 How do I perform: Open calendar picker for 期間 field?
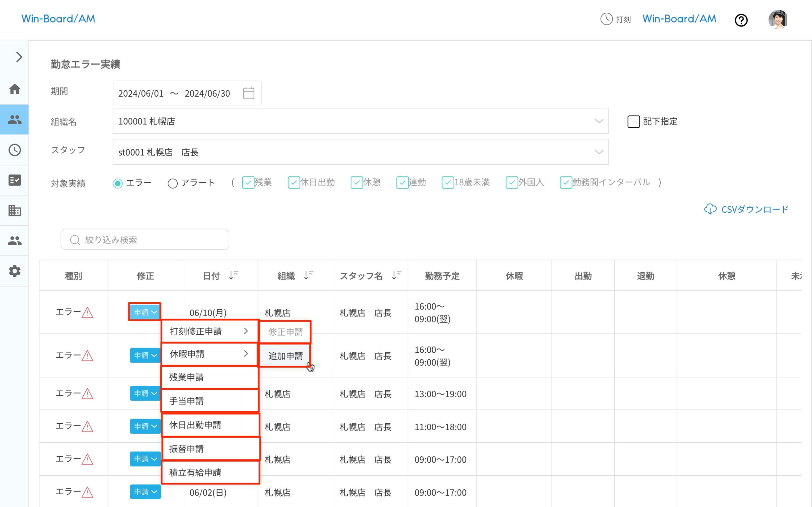point(248,93)
